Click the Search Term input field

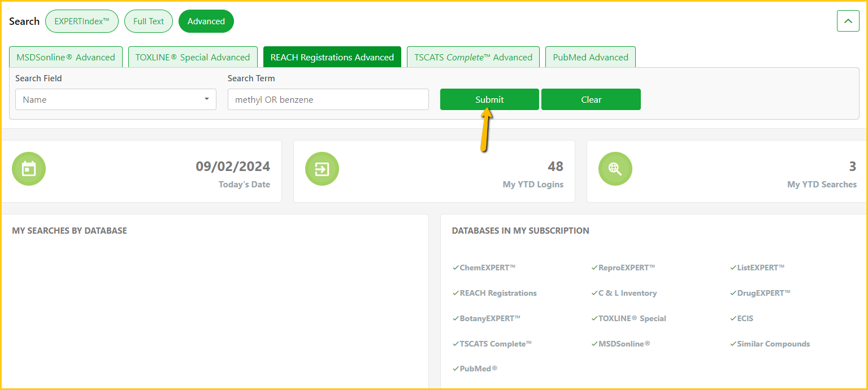tap(328, 99)
